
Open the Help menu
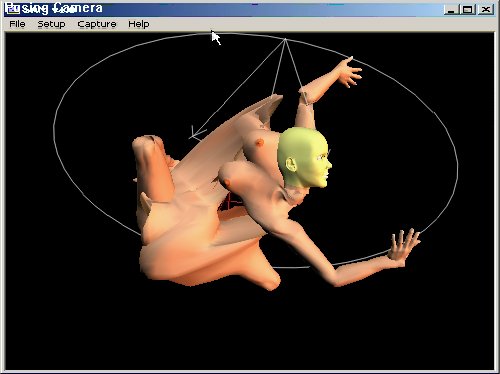tap(139, 24)
